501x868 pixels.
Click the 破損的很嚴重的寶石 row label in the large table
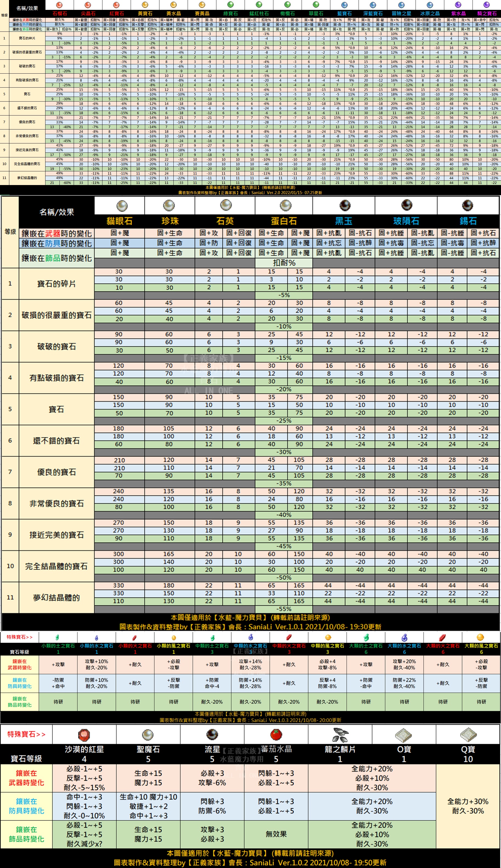click(56, 315)
